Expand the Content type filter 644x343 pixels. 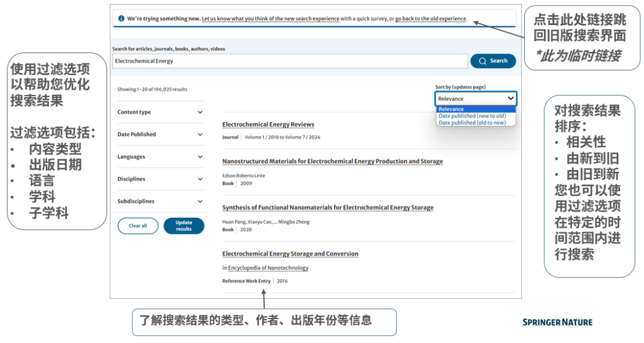click(160, 112)
